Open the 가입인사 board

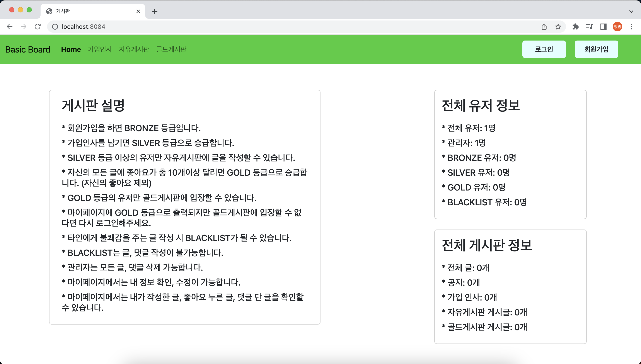point(100,49)
